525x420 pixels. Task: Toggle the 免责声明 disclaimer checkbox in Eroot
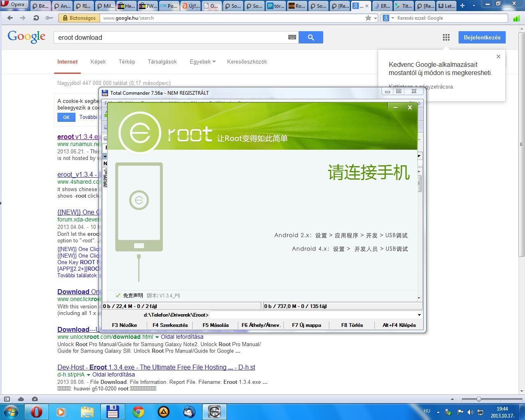[118, 295]
